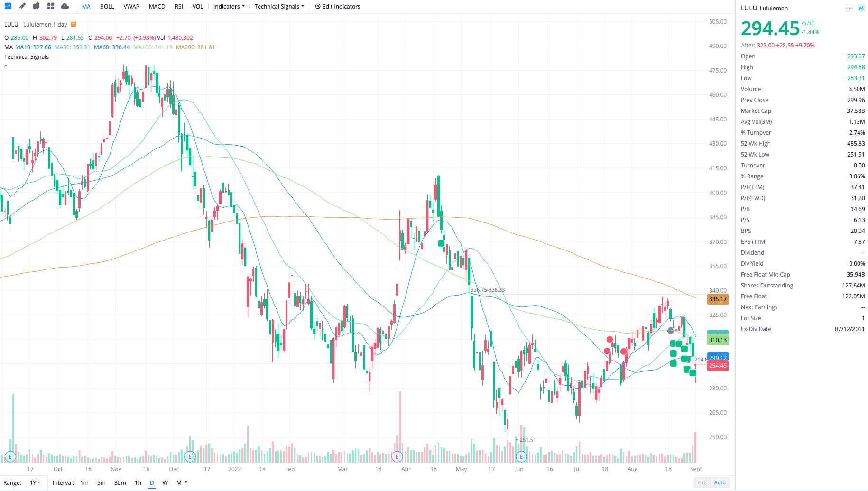Click the red 294.45 price axis tag
The height and width of the screenshot is (491, 868).
coord(718,365)
